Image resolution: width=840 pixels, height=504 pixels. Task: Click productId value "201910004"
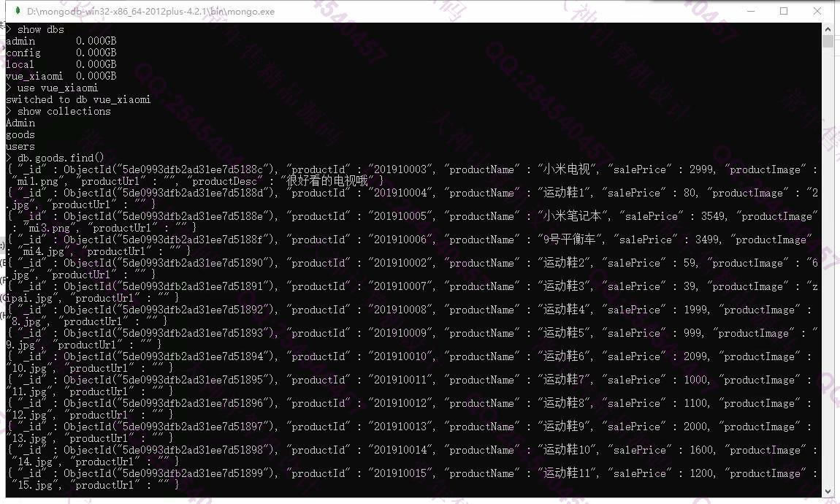400,193
